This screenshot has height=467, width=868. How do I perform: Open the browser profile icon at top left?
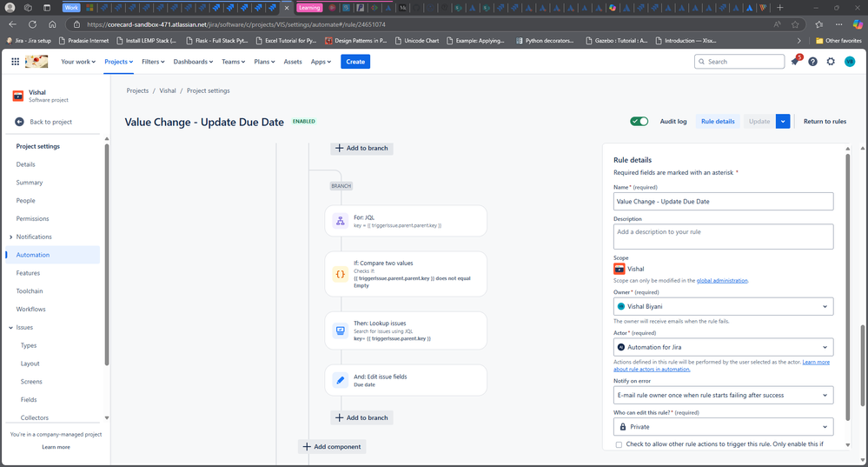tap(10, 8)
